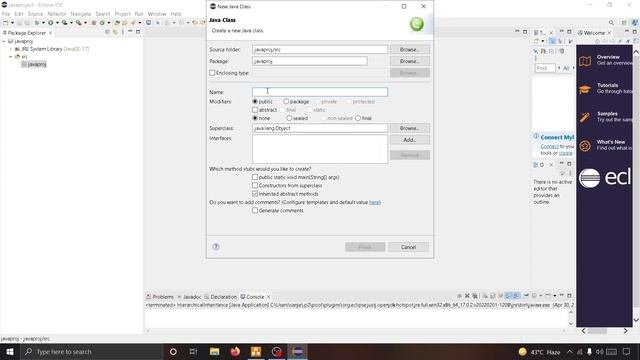Click the Java perspective icon in the toolbar corner
This screenshot has width=640, height=360.
635,23
